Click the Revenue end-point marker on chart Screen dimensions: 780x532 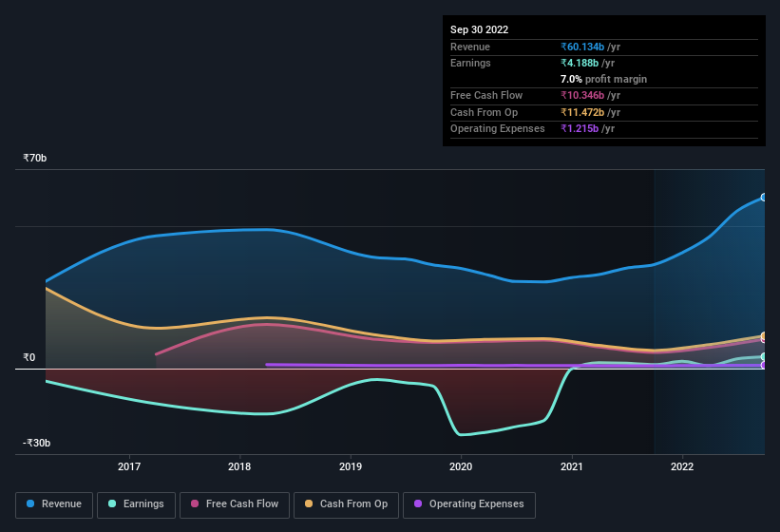[x=764, y=198]
